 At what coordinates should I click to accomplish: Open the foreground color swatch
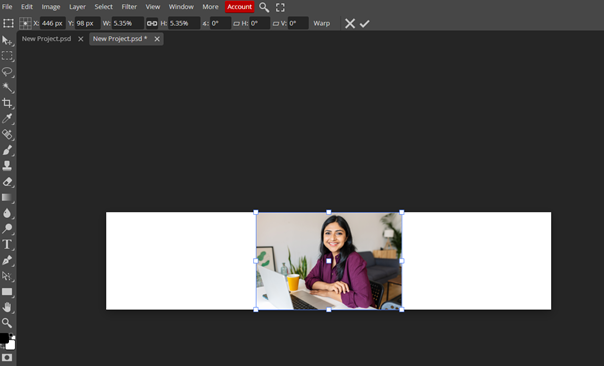click(x=4, y=338)
